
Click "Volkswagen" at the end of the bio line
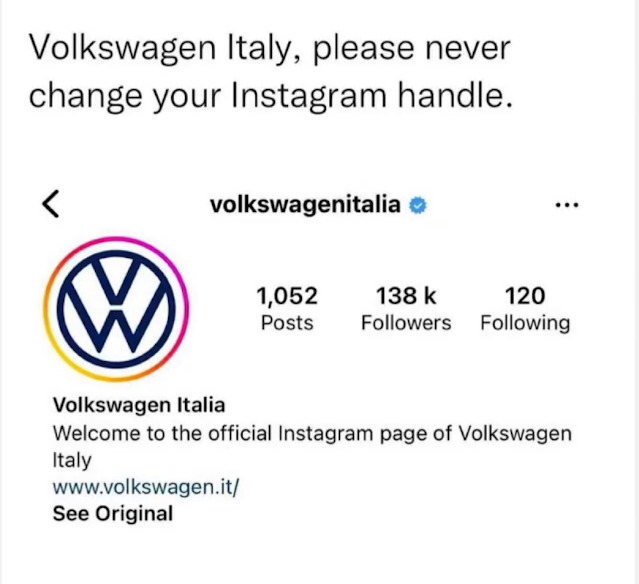(516, 434)
